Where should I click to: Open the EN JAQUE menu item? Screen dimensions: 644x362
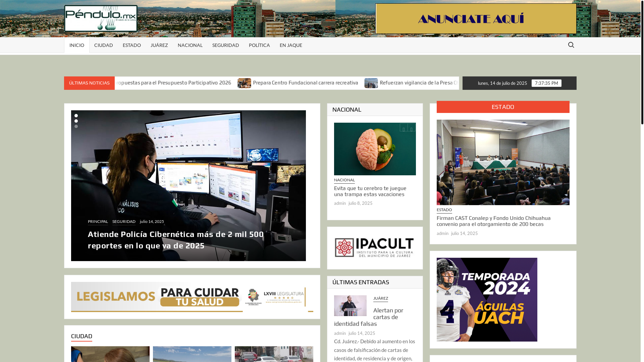(291, 45)
